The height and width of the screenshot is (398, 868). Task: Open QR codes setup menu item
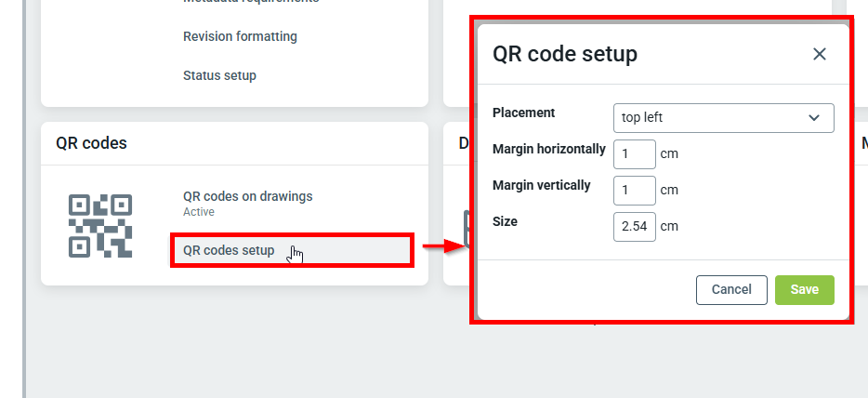click(x=229, y=250)
